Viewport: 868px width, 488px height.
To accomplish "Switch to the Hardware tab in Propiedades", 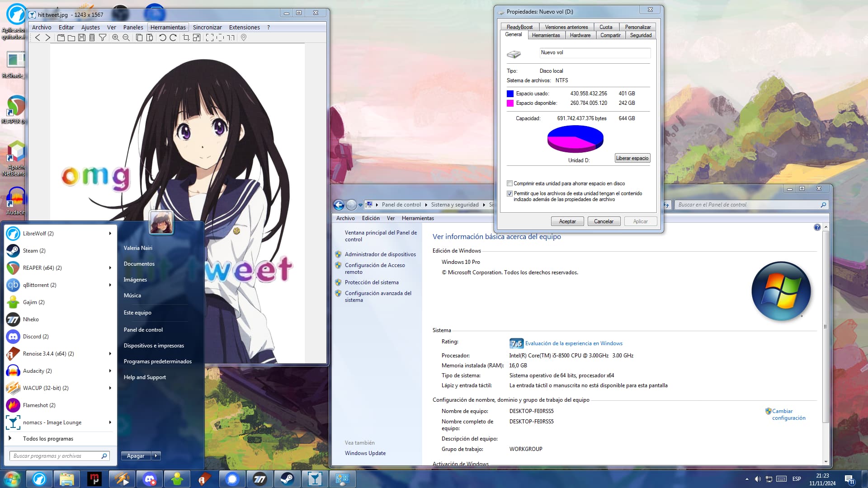I will click(x=580, y=35).
